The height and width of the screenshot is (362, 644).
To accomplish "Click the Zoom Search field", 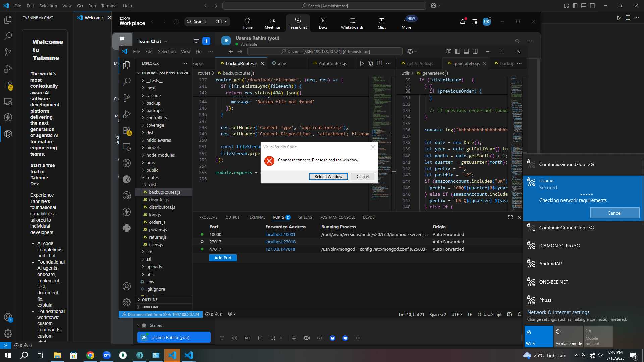I will [207, 22].
